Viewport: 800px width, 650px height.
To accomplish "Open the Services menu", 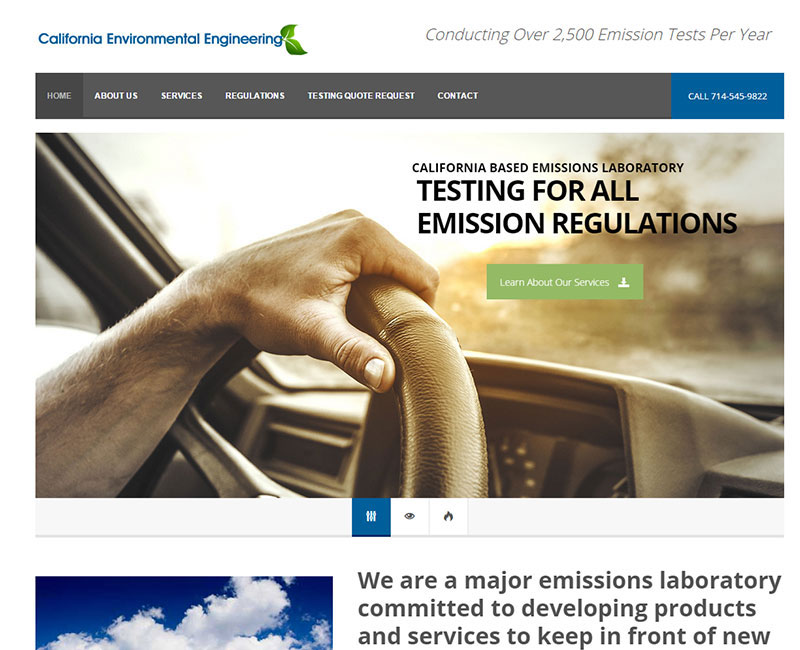I will point(181,96).
